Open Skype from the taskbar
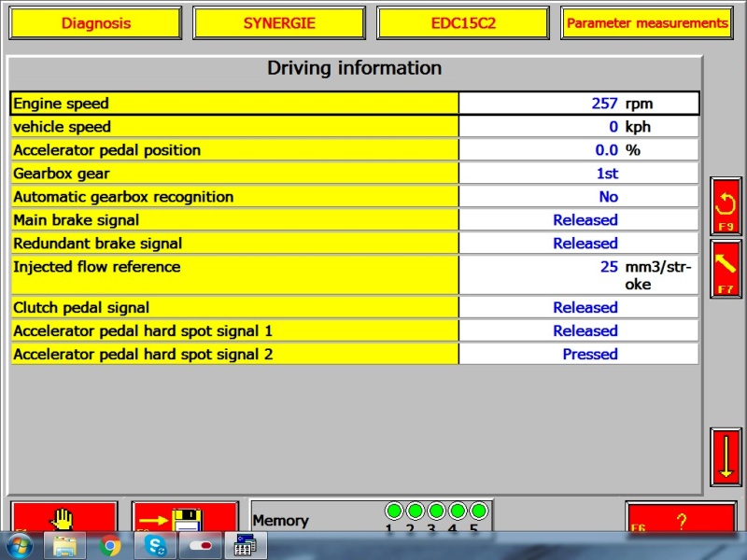Viewport: 747px width, 560px height. tap(155, 546)
